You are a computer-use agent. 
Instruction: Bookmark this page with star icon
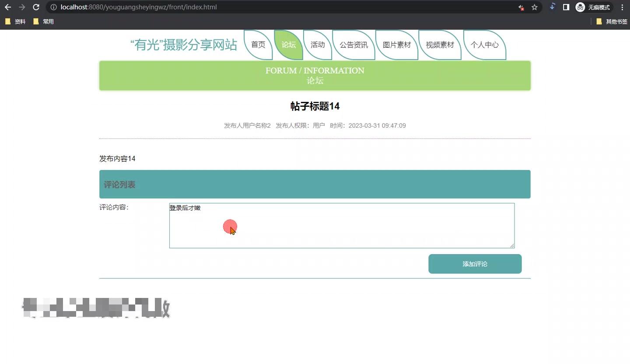click(534, 7)
